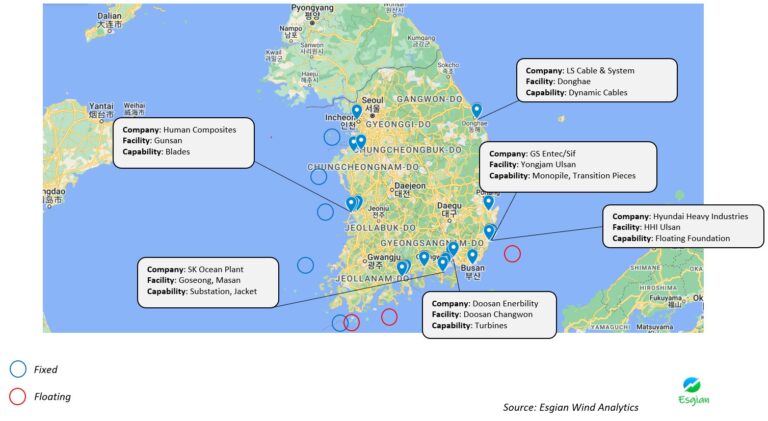The height and width of the screenshot is (421, 768).
Task: Click the GYEONGGI-DO province label
Action: point(398,125)
